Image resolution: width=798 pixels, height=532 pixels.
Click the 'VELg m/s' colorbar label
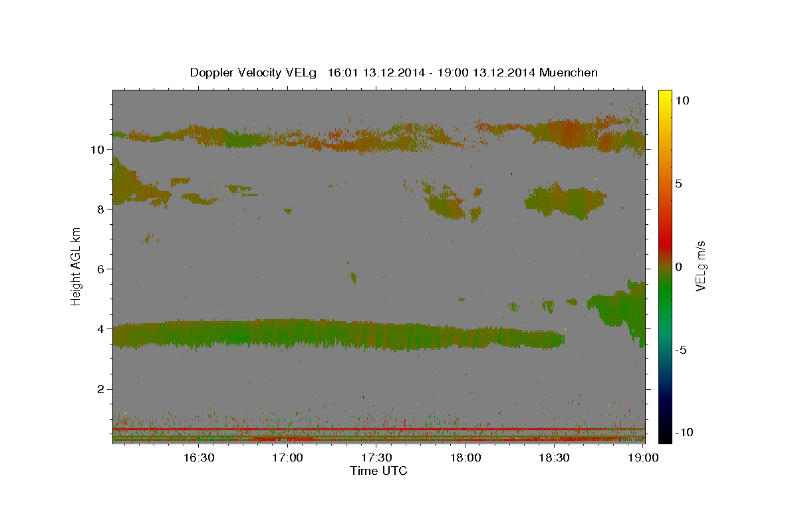(700, 265)
